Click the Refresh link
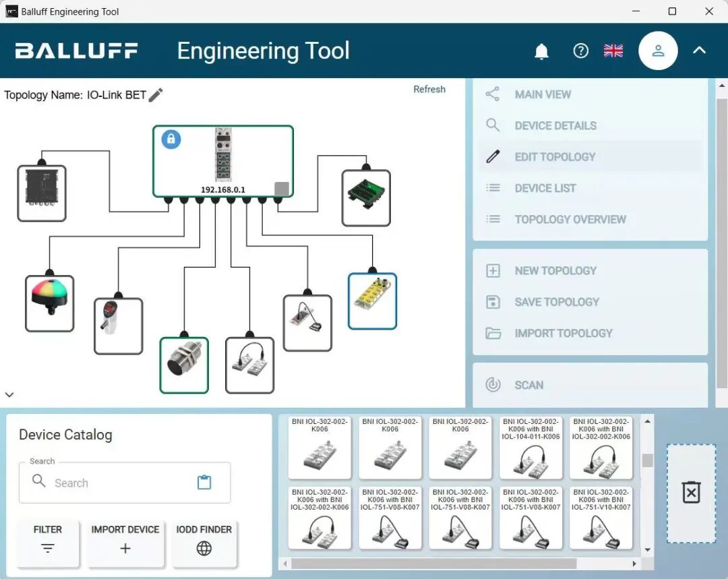Image resolution: width=728 pixels, height=579 pixels. [x=429, y=89]
